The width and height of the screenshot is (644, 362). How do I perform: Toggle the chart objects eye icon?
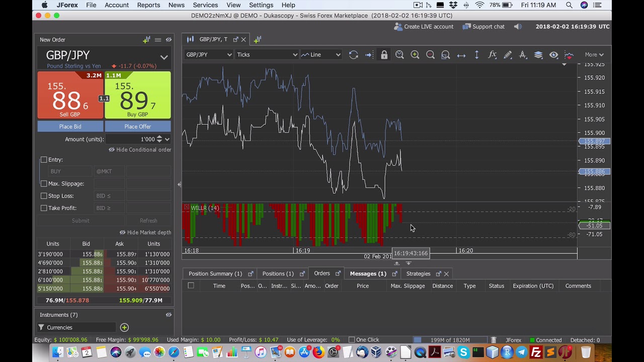[x=554, y=55]
